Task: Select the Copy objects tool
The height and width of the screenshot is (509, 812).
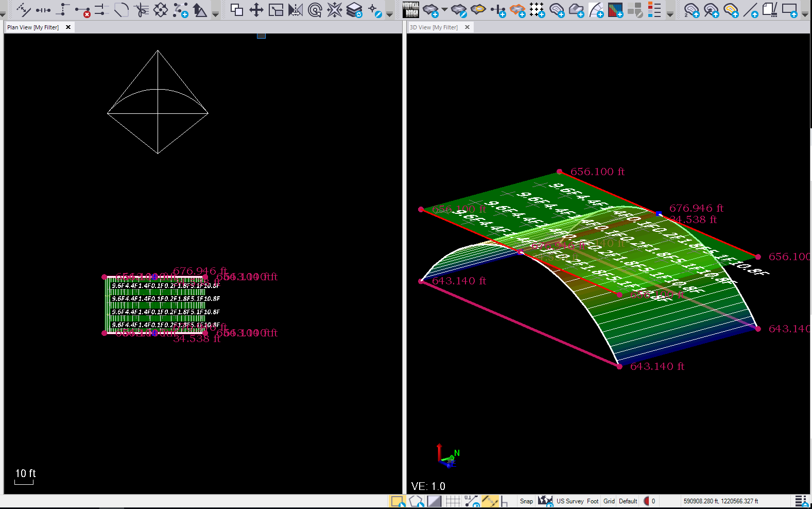Action: click(236, 10)
